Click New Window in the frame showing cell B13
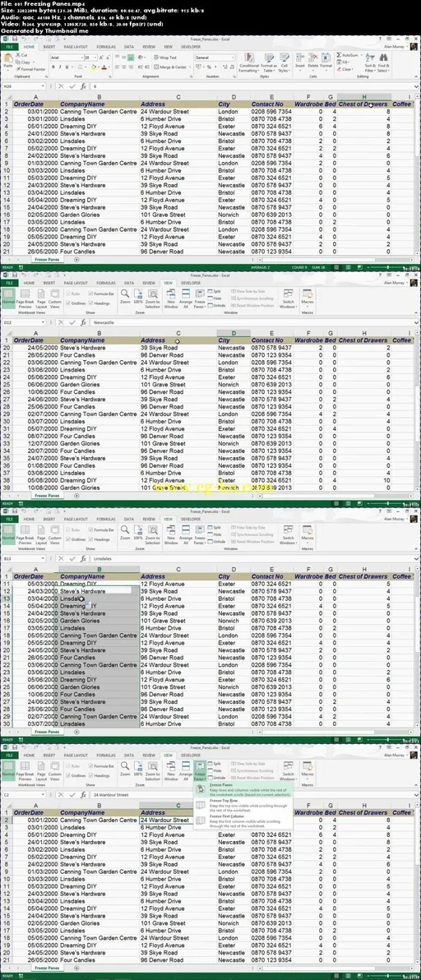The height and width of the screenshot is (980, 421). click(171, 533)
